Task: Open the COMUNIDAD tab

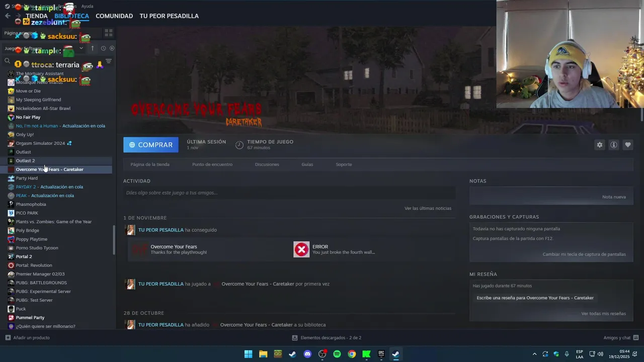Action: 114,16
